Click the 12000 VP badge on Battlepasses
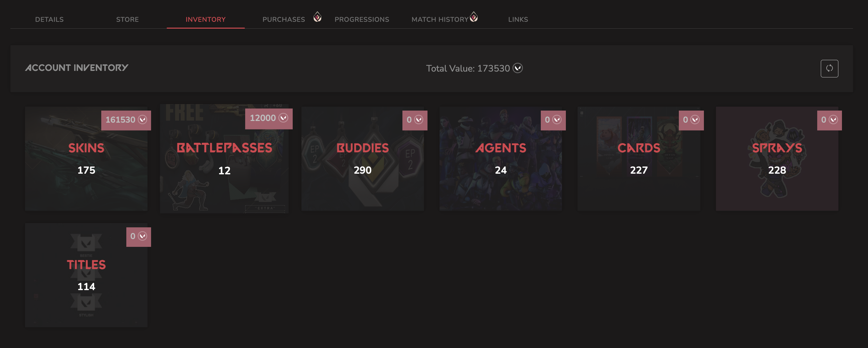 (269, 118)
